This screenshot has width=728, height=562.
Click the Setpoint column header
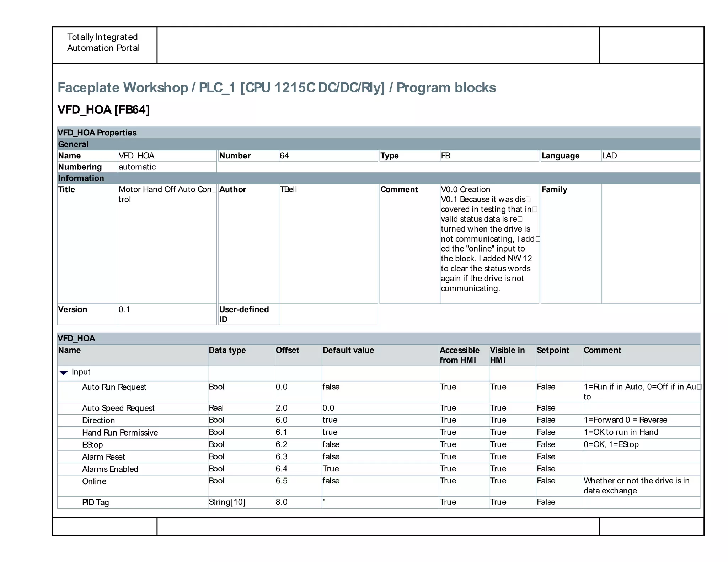click(553, 350)
